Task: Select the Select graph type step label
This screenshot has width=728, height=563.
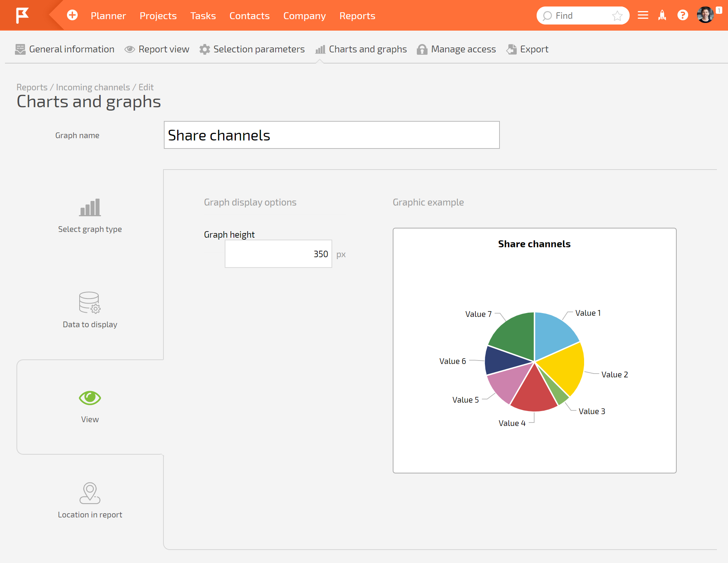Action: pos(90,229)
